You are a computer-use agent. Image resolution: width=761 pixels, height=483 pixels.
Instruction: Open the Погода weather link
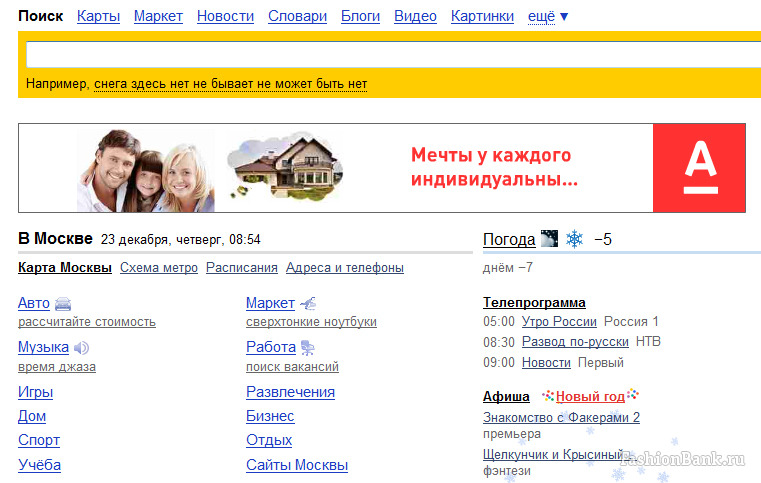(509, 240)
